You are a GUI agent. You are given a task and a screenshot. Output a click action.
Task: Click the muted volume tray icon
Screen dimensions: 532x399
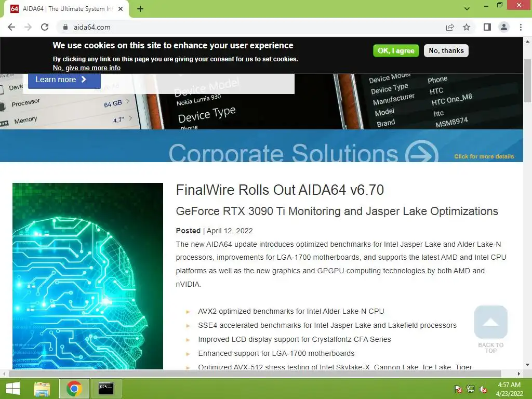click(x=483, y=389)
